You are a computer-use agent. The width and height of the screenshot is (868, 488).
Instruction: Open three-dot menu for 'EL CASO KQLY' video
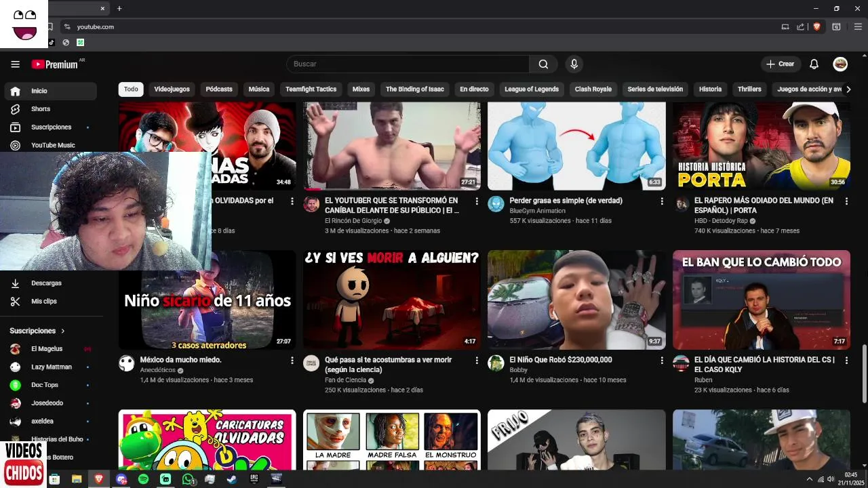(x=846, y=361)
